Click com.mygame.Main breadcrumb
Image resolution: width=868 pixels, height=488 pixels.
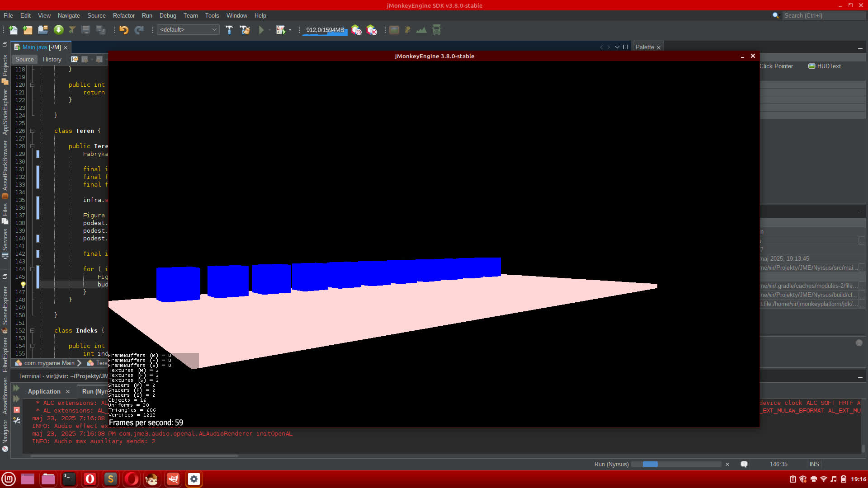tap(49, 363)
